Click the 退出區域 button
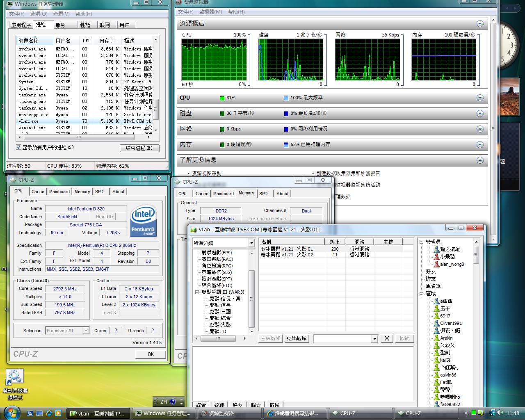This screenshot has width=525, height=420. coord(297,338)
